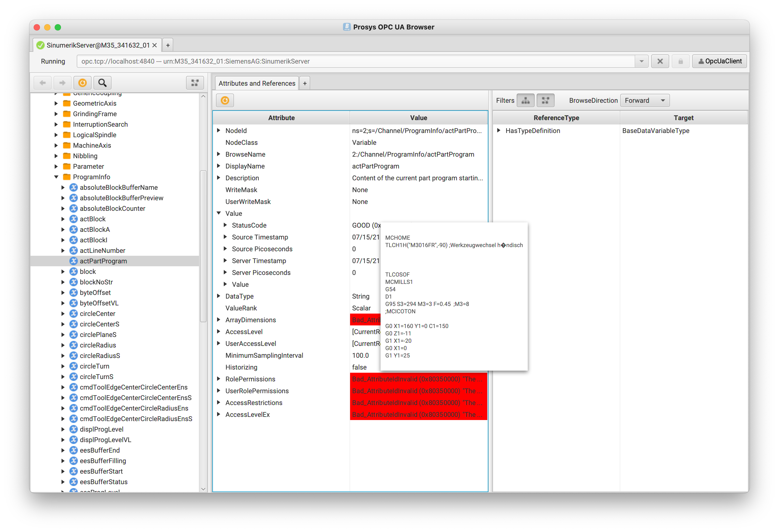Click the refresh icon above the node tree

coord(82,83)
